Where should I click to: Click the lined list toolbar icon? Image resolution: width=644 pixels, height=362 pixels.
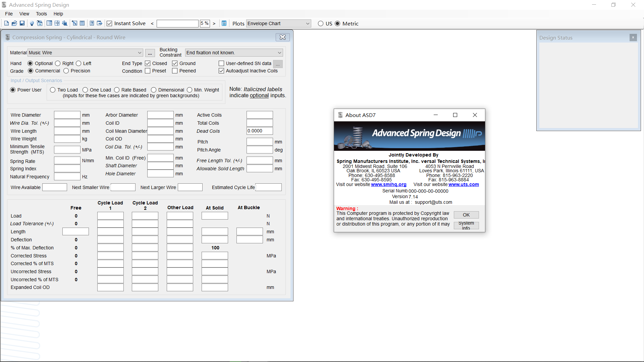coord(82,23)
